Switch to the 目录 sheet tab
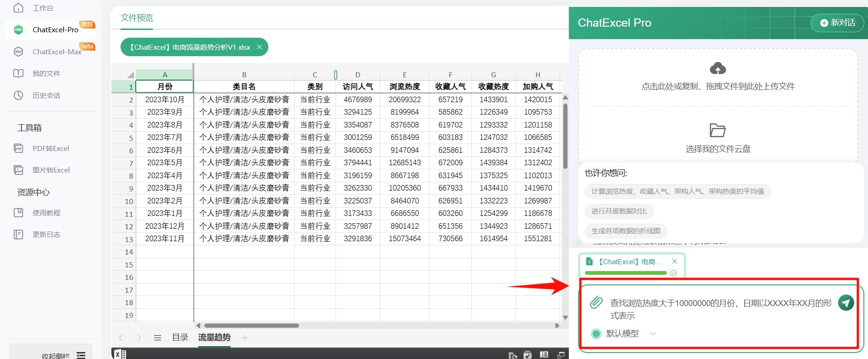 (x=180, y=337)
